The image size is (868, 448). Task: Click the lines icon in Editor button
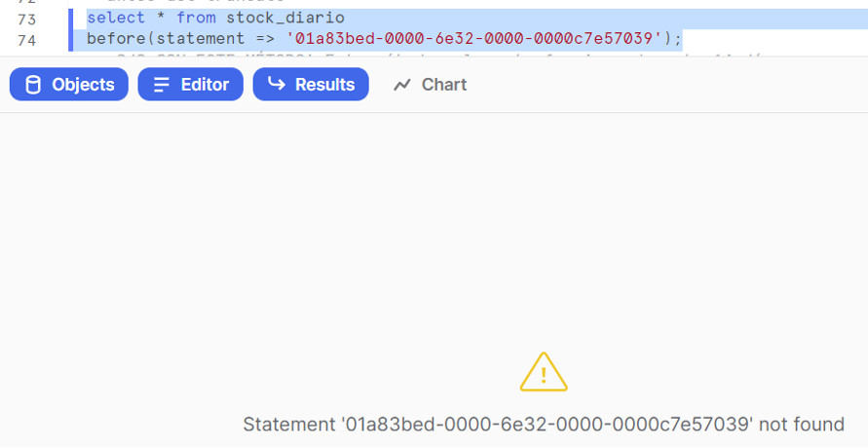coord(162,85)
